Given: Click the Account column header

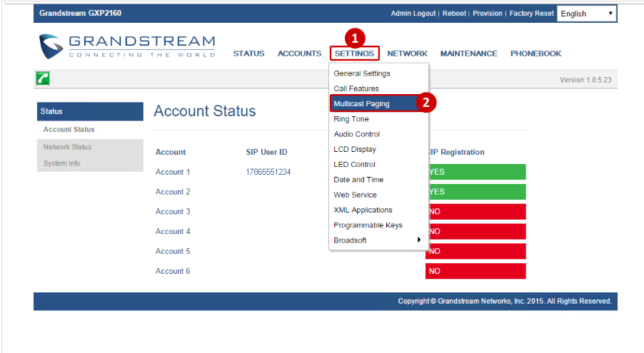Looking at the screenshot, I should pyautogui.click(x=171, y=153).
